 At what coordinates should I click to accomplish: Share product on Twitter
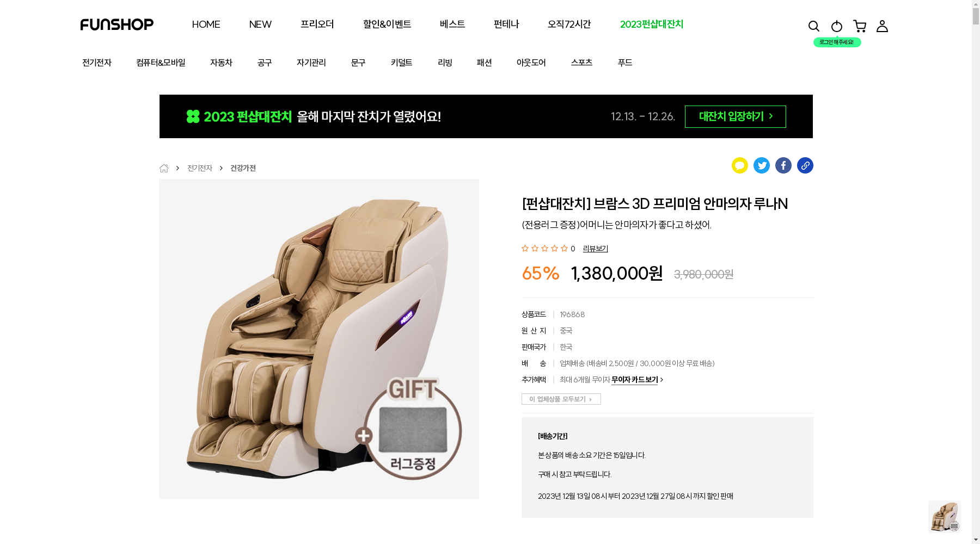click(762, 165)
